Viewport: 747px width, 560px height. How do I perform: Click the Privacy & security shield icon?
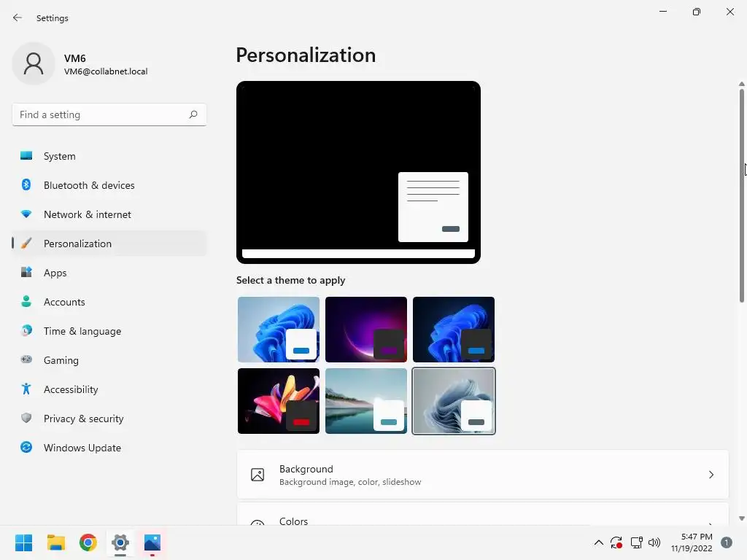click(26, 418)
